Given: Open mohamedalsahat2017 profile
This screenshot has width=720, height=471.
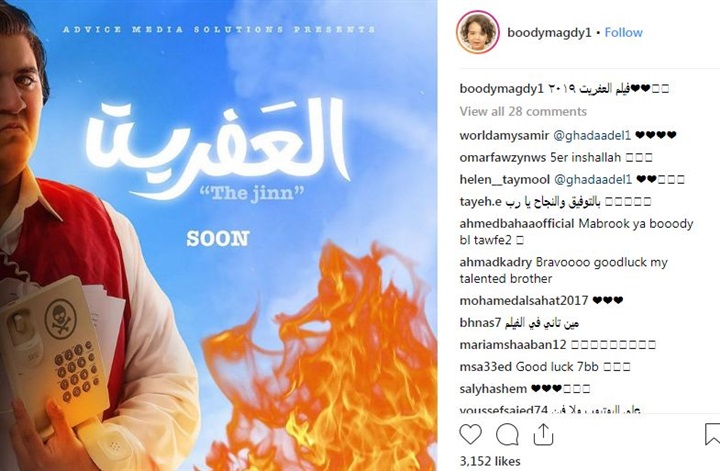Looking at the screenshot, I should (523, 301).
